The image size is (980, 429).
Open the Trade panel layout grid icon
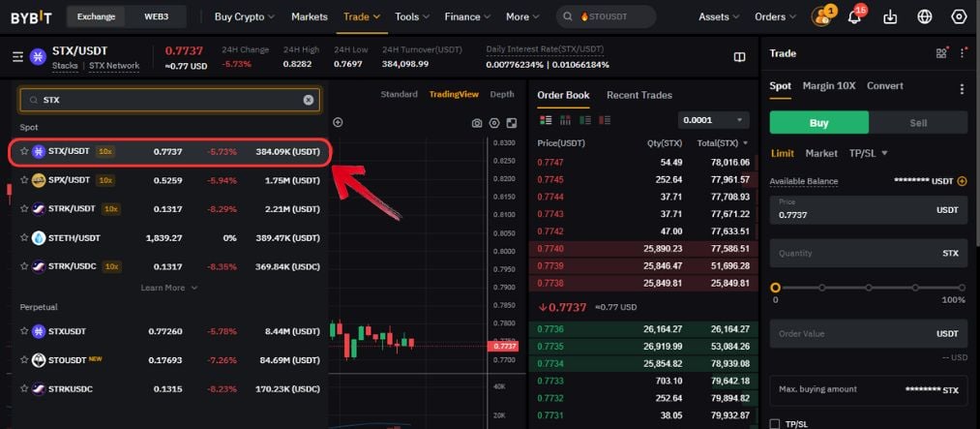point(942,54)
